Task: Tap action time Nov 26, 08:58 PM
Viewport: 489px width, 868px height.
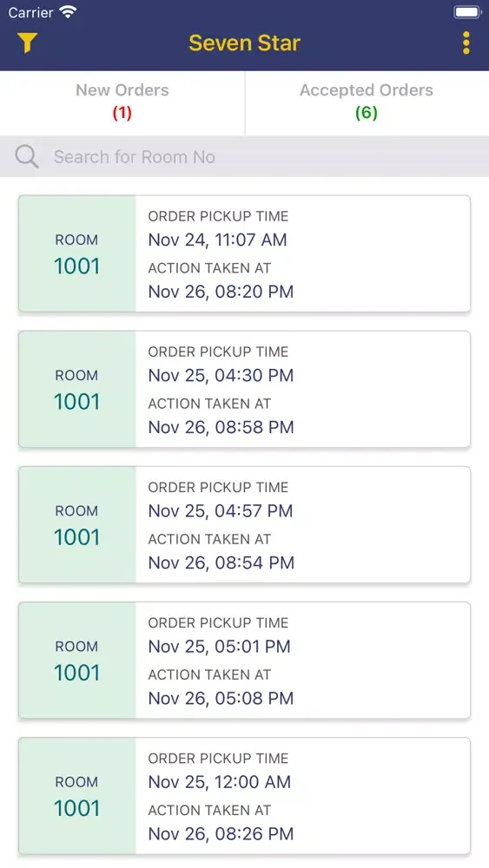Action: click(221, 427)
